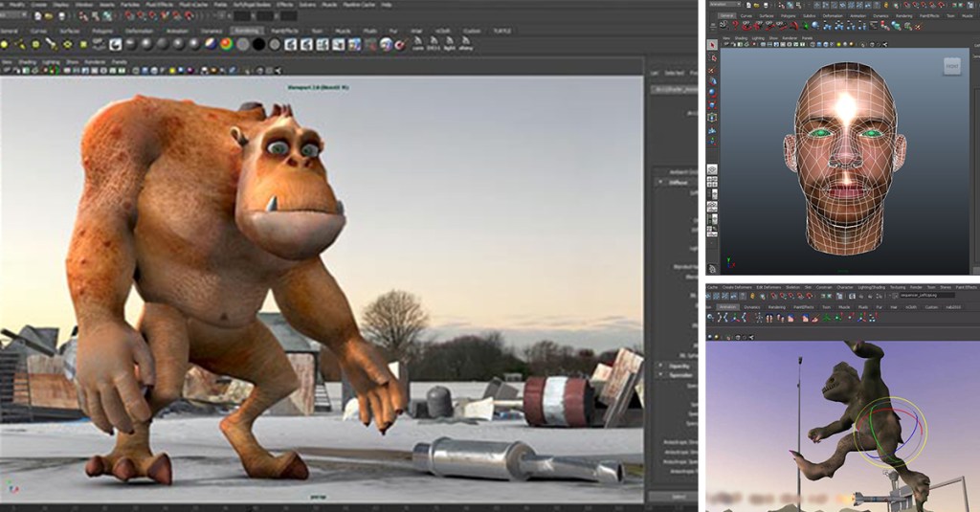Viewport: 980px width, 512px height.
Task: Select Blinn material sphere on Rendering shelf
Action: click(x=146, y=44)
